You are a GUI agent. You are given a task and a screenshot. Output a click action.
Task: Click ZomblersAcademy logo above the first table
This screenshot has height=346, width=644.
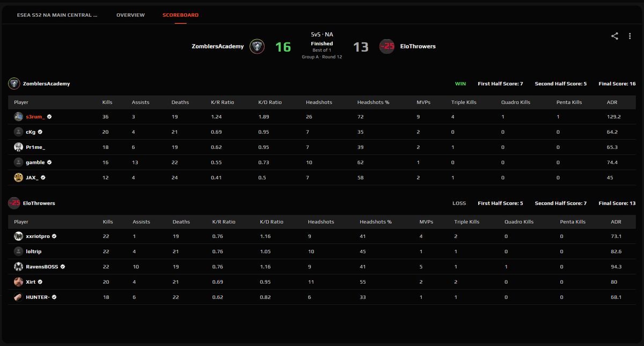tap(14, 84)
